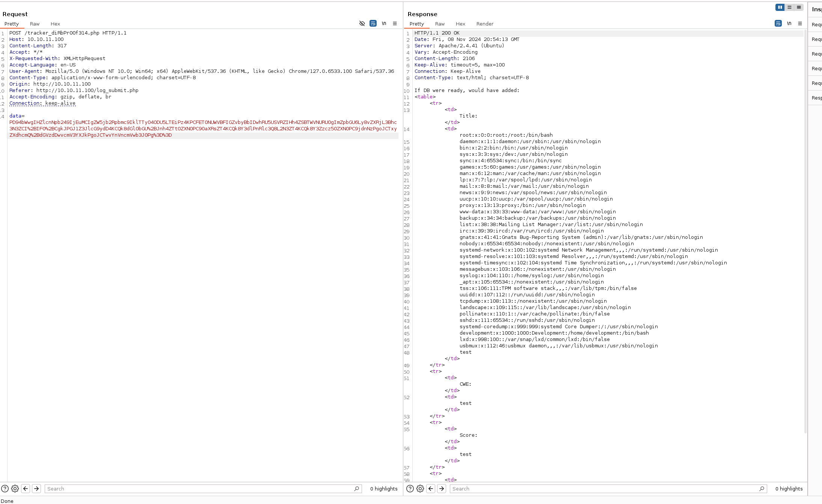This screenshot has height=504, width=822.
Task: Click the www-data passwd entry line
Action: [x=538, y=211]
